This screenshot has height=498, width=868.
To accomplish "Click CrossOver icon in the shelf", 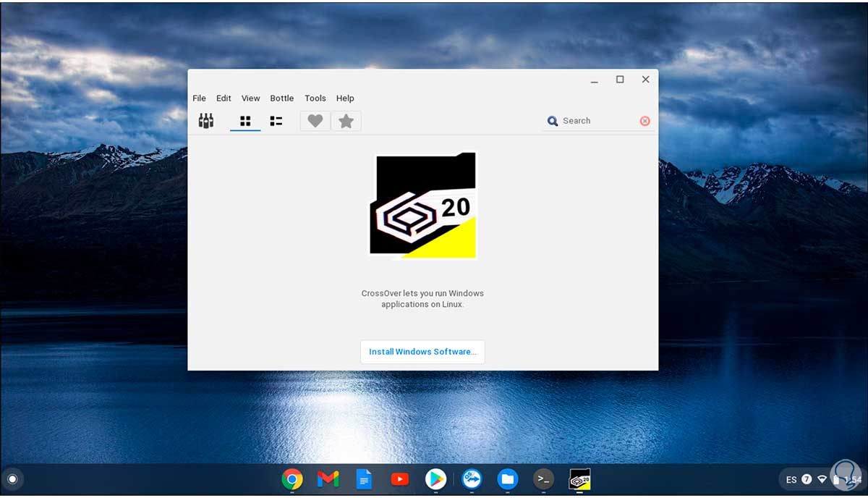I will tap(579, 479).
